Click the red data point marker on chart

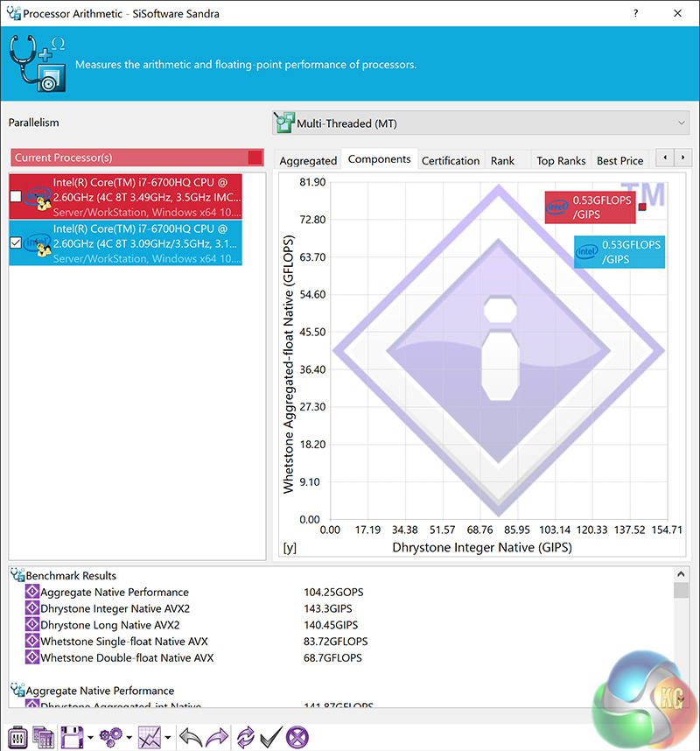pos(642,207)
